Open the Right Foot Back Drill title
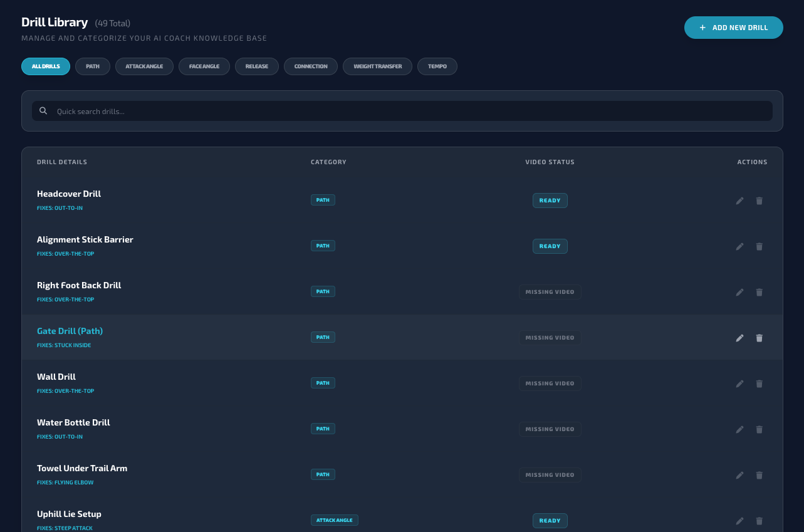Viewport: 804px width, 532px height. (x=79, y=285)
